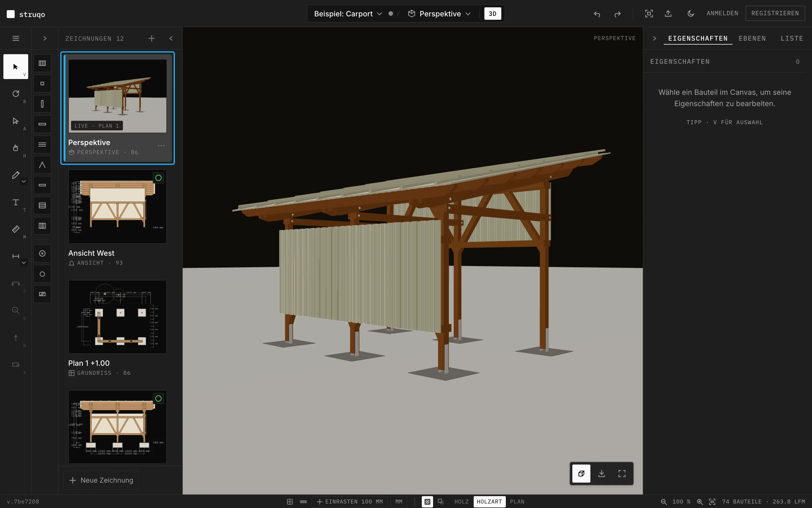Image resolution: width=812 pixels, height=508 pixels.
Task: Click the rafter shape element button
Action: click(42, 165)
